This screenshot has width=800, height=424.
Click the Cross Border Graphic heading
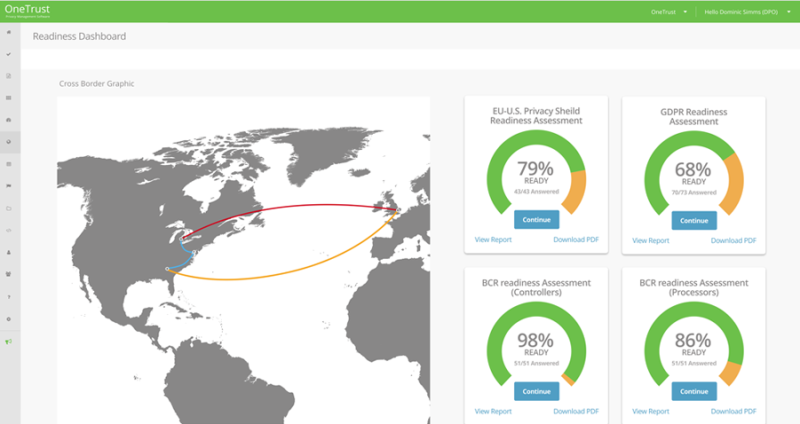[x=96, y=84]
